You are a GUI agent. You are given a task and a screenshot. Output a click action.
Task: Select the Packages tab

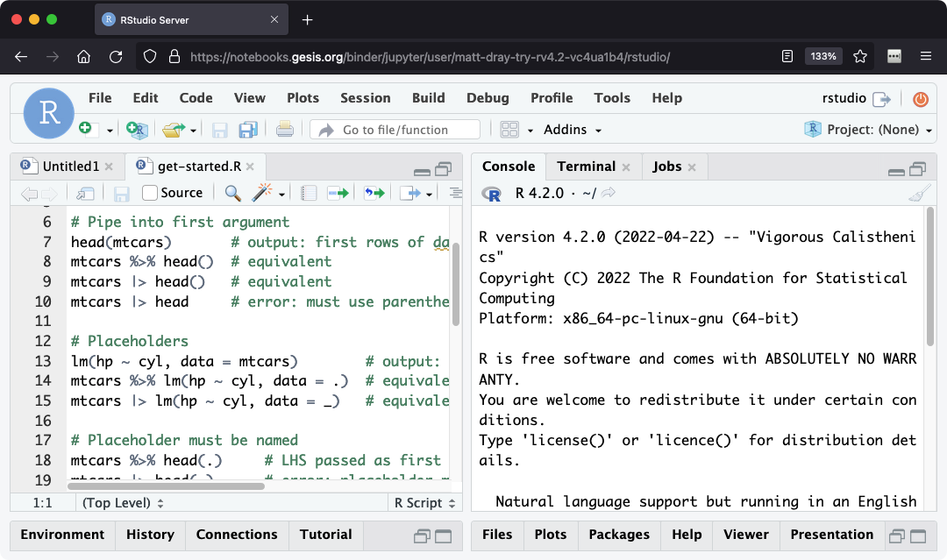coord(619,534)
